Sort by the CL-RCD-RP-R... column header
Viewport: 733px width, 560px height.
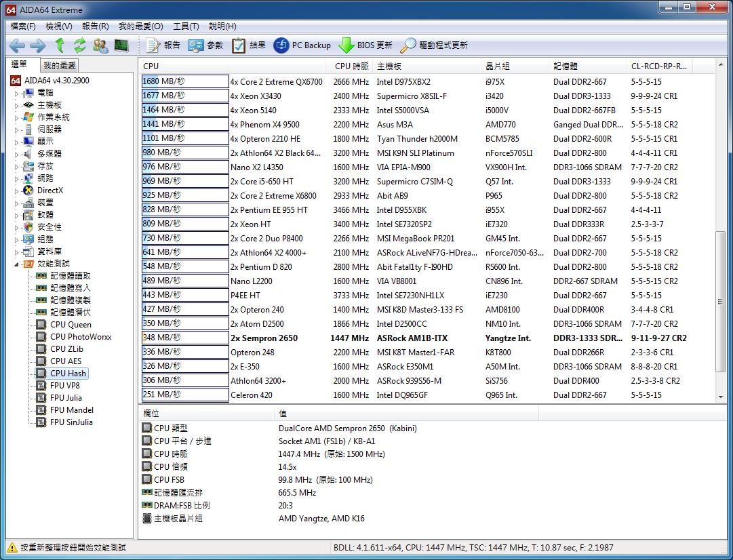pos(659,66)
